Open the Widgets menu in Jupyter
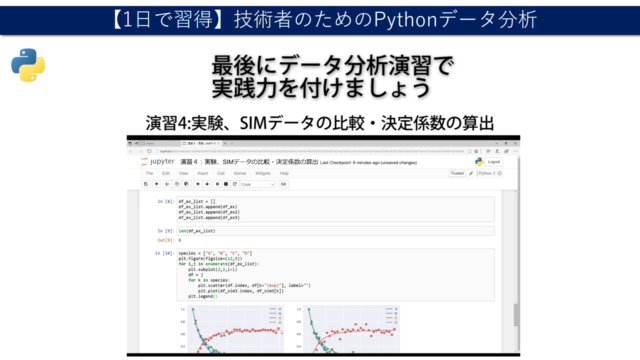The height and width of the screenshot is (360, 640). (263, 173)
